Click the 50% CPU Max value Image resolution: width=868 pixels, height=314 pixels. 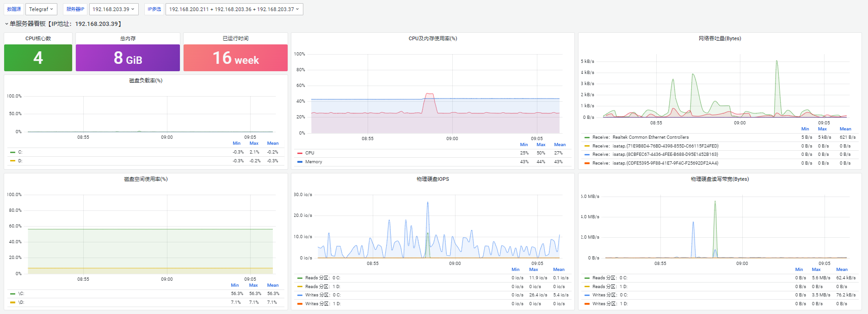[x=541, y=153]
